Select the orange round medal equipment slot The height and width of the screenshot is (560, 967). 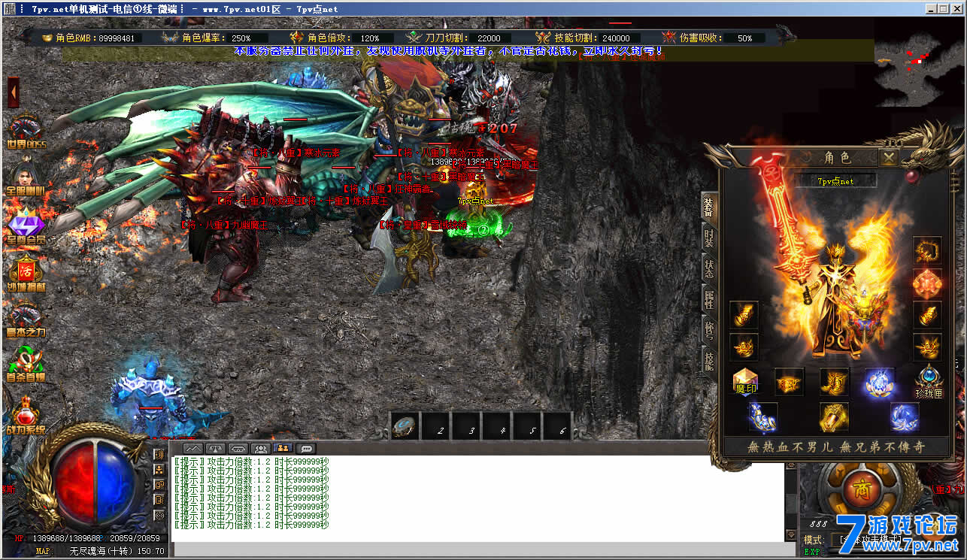[x=927, y=283]
